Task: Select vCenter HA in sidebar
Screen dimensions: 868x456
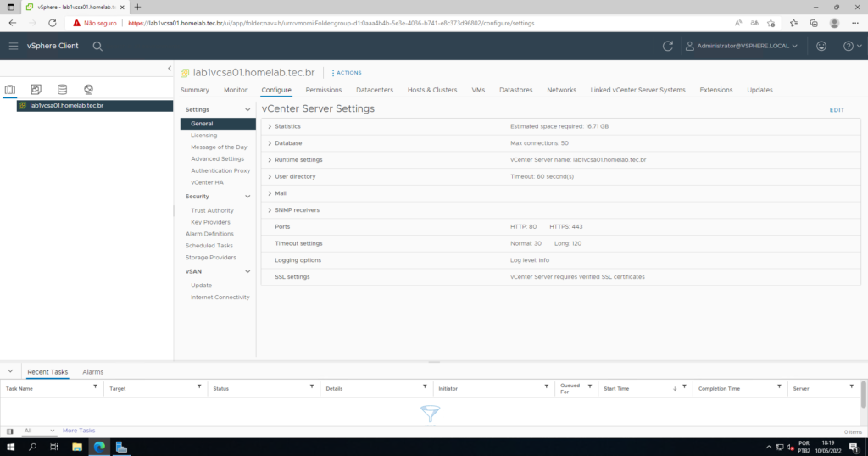Action: [207, 182]
